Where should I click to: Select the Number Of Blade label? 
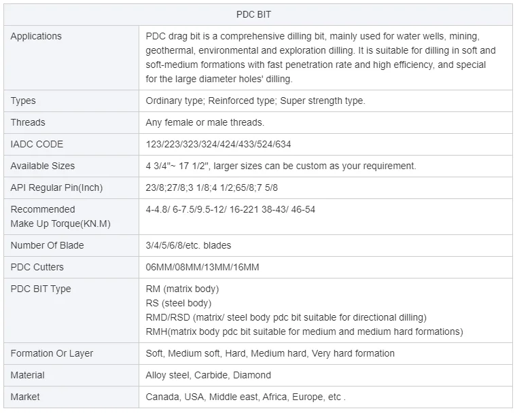pyautogui.click(x=47, y=246)
